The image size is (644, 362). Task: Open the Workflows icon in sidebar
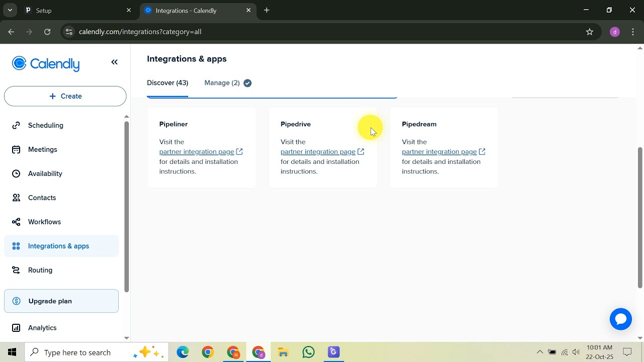[x=16, y=222]
